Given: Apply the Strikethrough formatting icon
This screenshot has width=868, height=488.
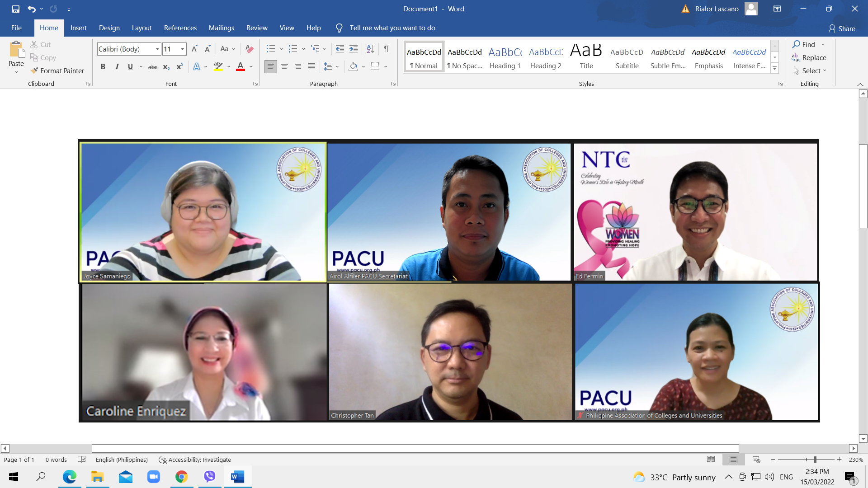Looking at the screenshot, I should pyautogui.click(x=153, y=67).
